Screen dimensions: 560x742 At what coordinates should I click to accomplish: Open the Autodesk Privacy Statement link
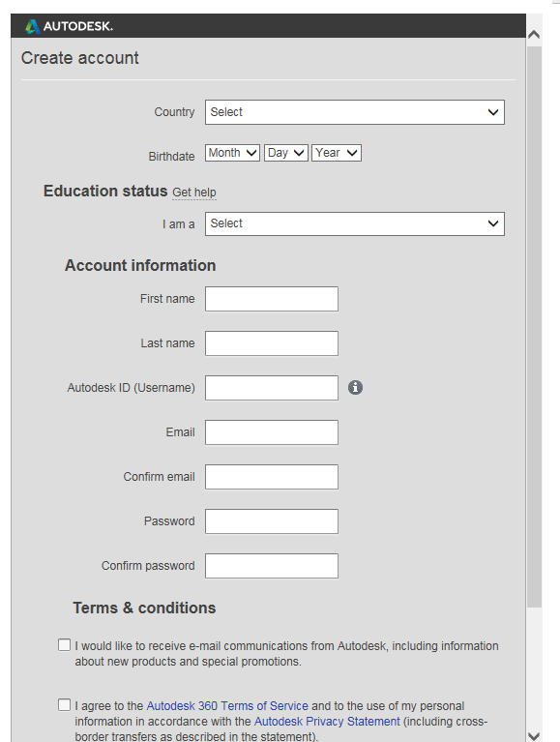tap(327, 721)
